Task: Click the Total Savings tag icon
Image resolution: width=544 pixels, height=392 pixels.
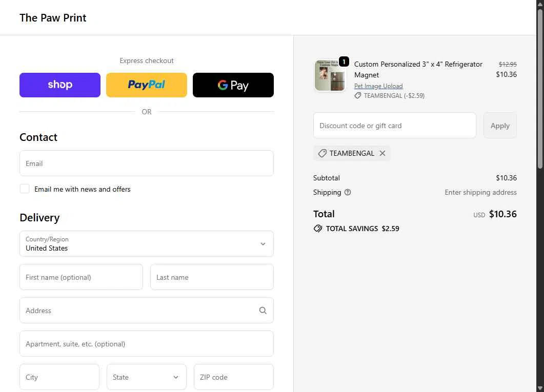Action: click(318, 229)
